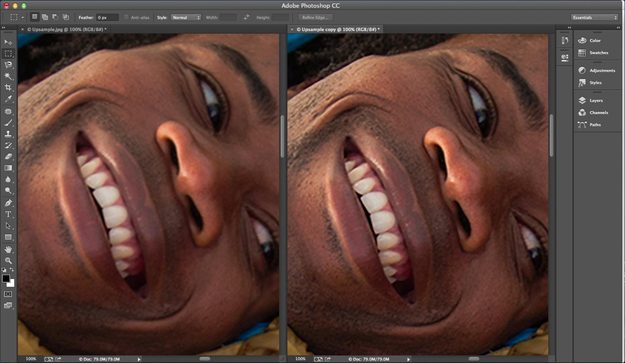Select the Crop tool
This screenshot has height=363, width=625.
pos(8,87)
